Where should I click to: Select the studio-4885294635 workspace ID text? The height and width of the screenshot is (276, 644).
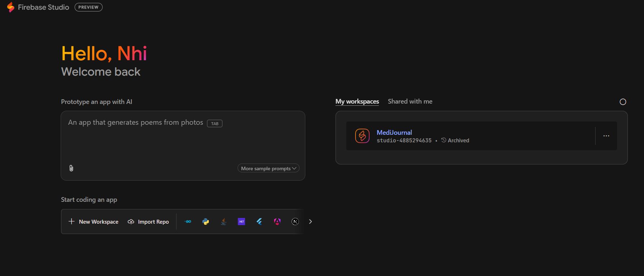(x=404, y=141)
